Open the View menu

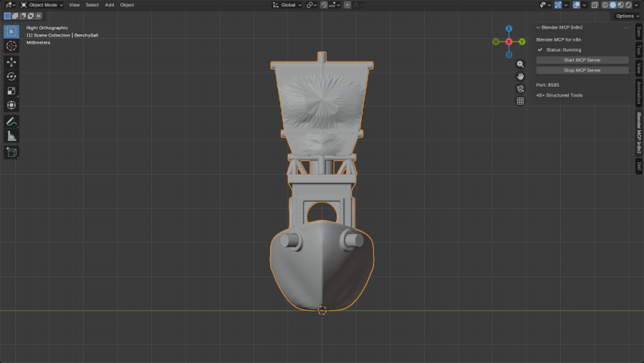pos(75,5)
